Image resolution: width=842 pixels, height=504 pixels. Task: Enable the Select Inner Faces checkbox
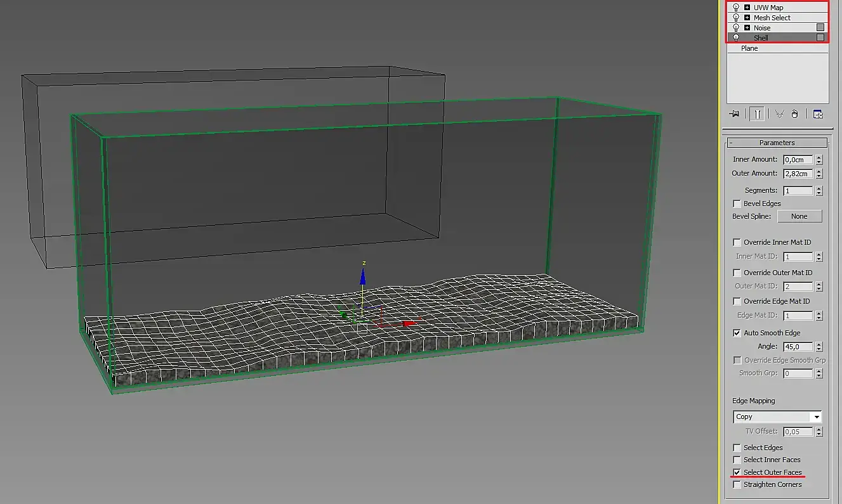click(737, 460)
